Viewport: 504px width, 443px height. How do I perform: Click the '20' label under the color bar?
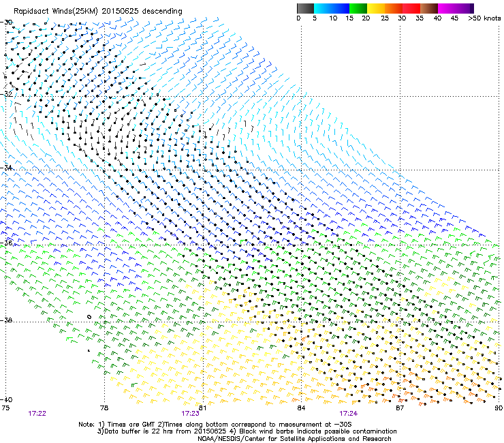pyautogui.click(x=366, y=18)
